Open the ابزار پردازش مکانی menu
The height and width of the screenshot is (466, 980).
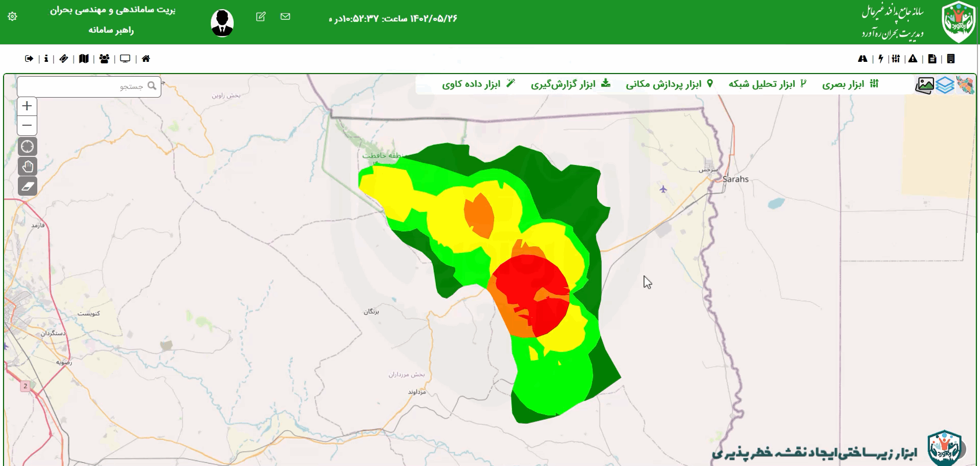tap(669, 84)
